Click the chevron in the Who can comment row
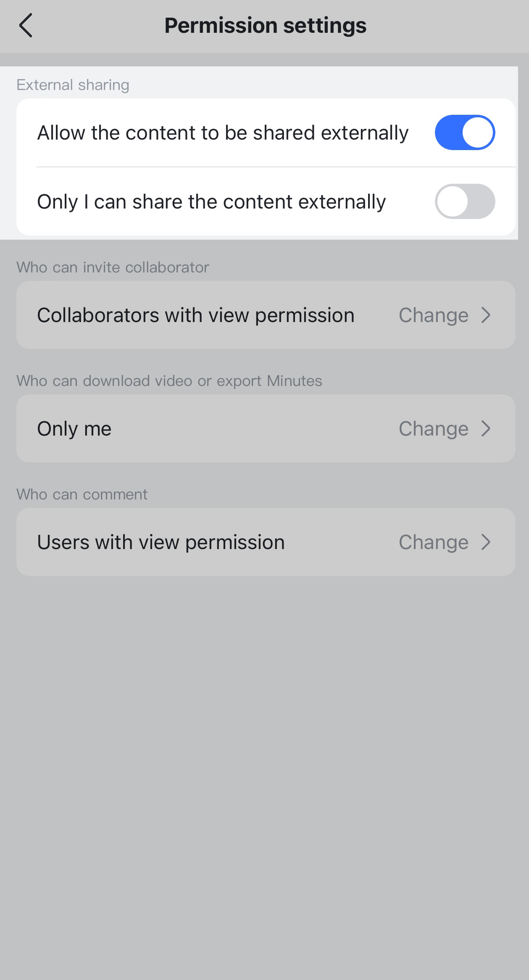 point(486,542)
